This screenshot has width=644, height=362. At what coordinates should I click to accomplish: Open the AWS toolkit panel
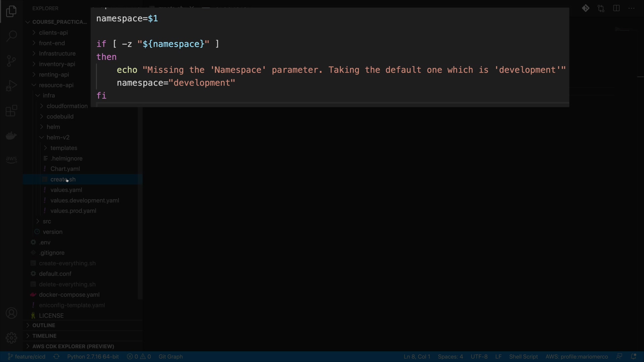[x=11, y=160]
